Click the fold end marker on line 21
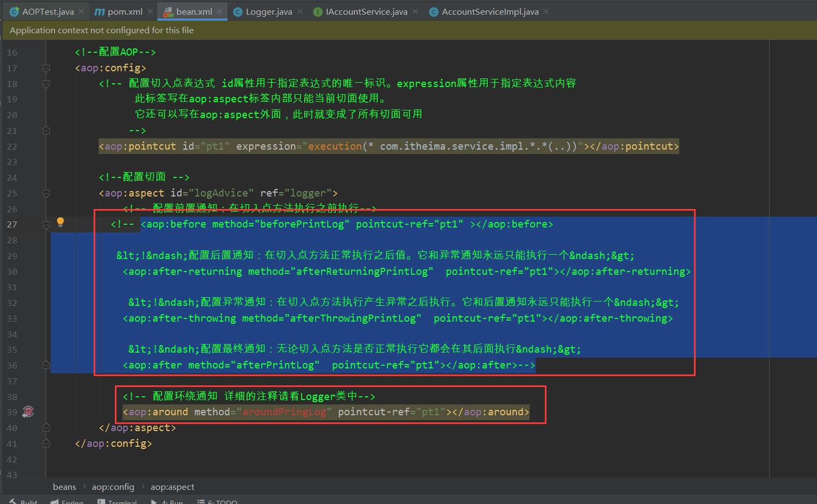This screenshot has width=817, height=504. [x=46, y=131]
